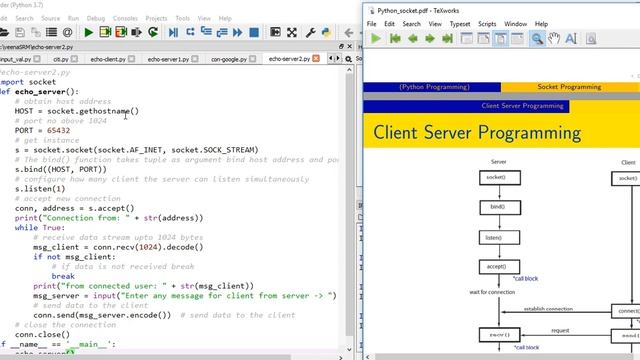Toggle Spyder fullscreen mode icon

click(292, 32)
